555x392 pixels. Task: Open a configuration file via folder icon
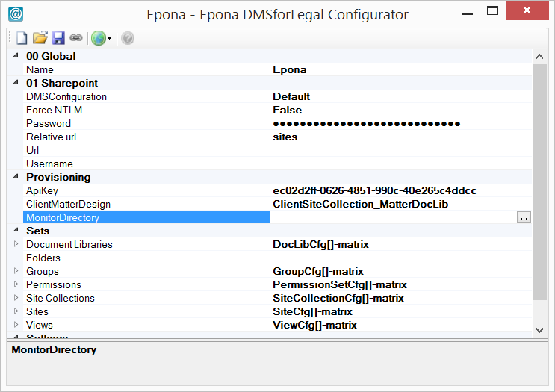pyautogui.click(x=40, y=38)
